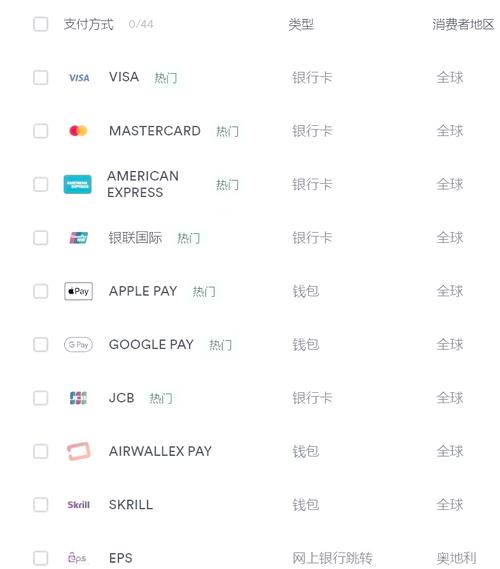Click the VISA card logo icon
The height and width of the screenshot is (569, 500).
79,78
